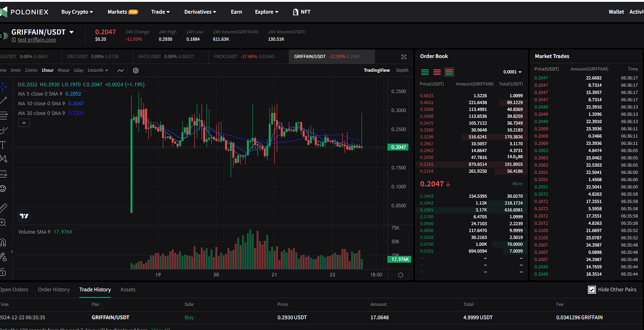Open the emoji icons tool
Image resolution: width=644 pixels, height=330 pixels.
coord(3,188)
